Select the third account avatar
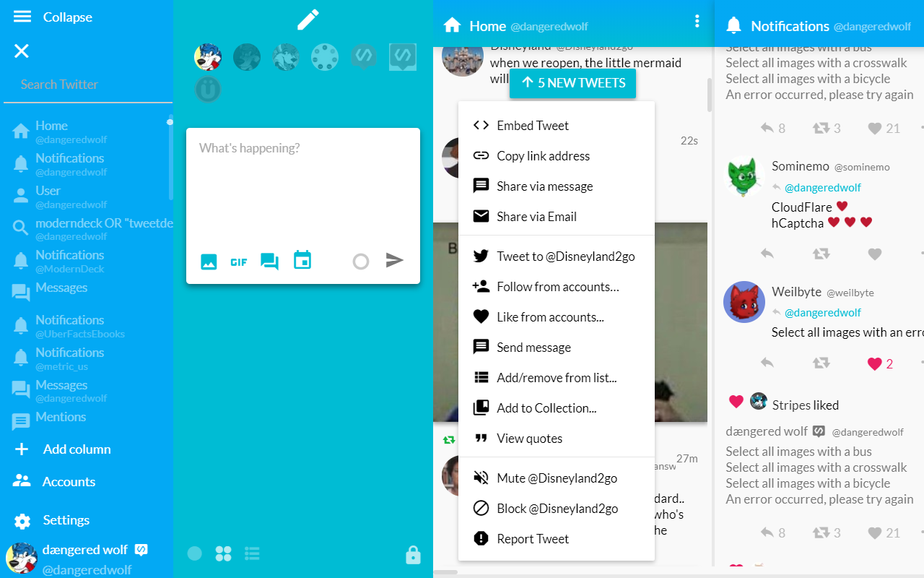924x578 pixels. pos(286,56)
